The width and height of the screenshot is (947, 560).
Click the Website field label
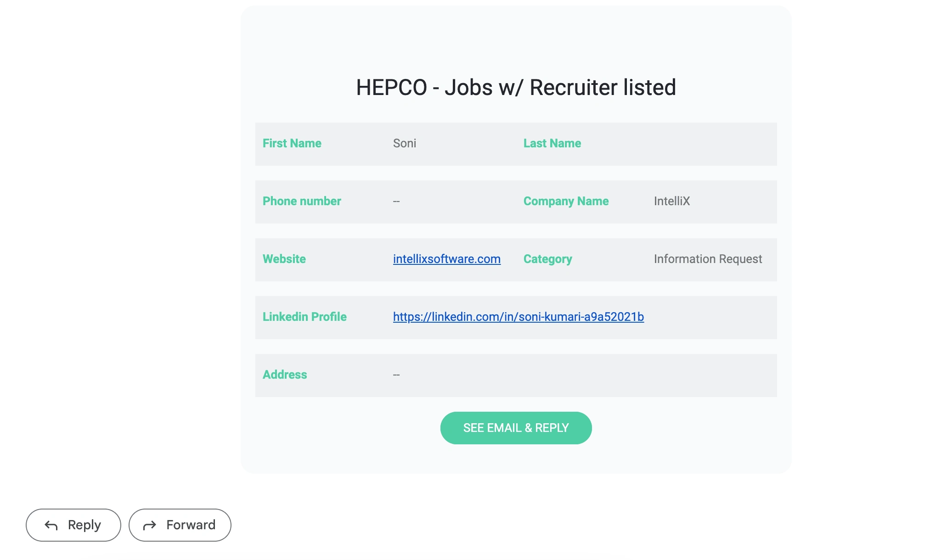pos(284,259)
